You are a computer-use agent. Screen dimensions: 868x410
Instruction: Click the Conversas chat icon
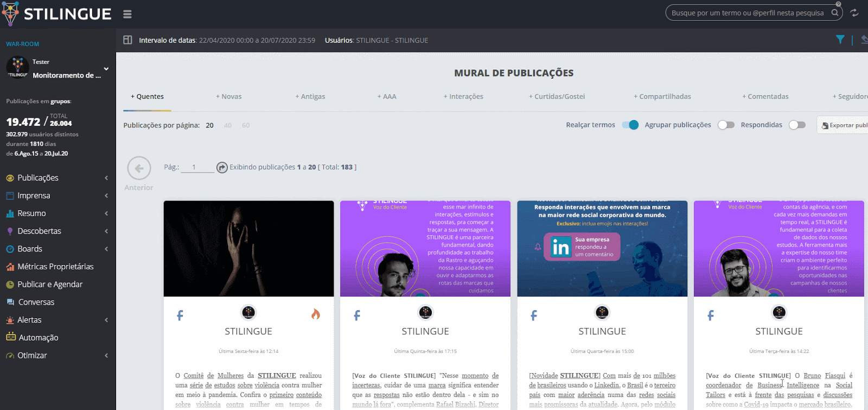click(10, 302)
